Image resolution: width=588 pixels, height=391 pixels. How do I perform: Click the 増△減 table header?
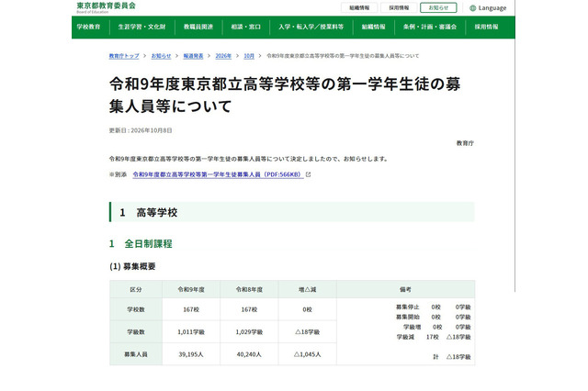point(308,289)
